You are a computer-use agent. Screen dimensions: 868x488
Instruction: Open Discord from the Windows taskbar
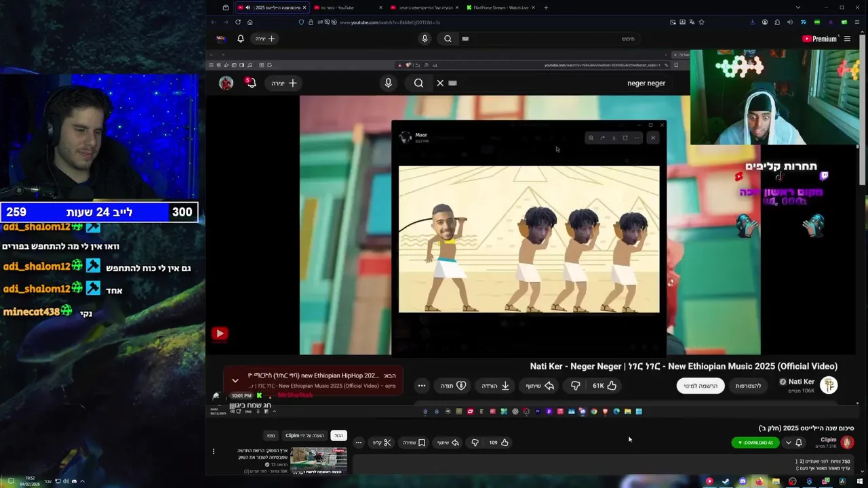(x=743, y=481)
